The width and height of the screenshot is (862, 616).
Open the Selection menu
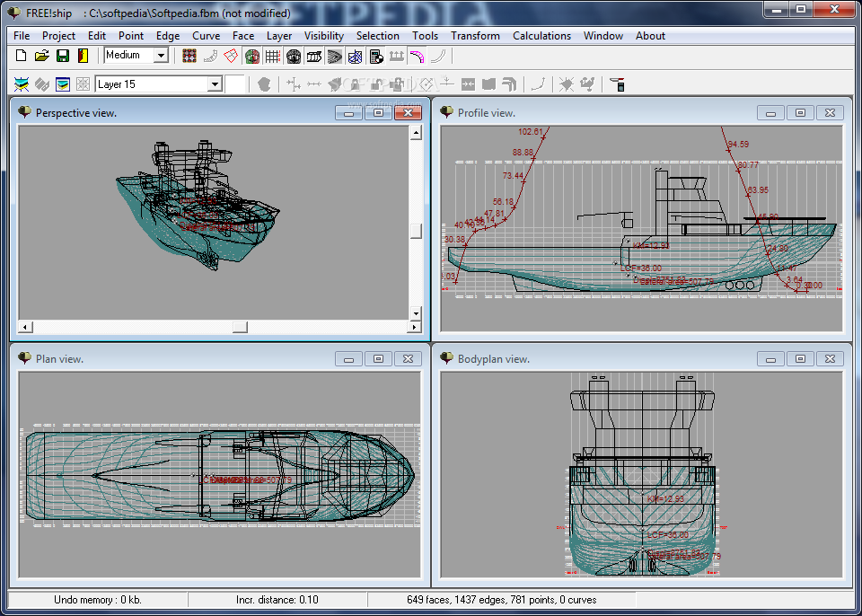[x=378, y=36]
